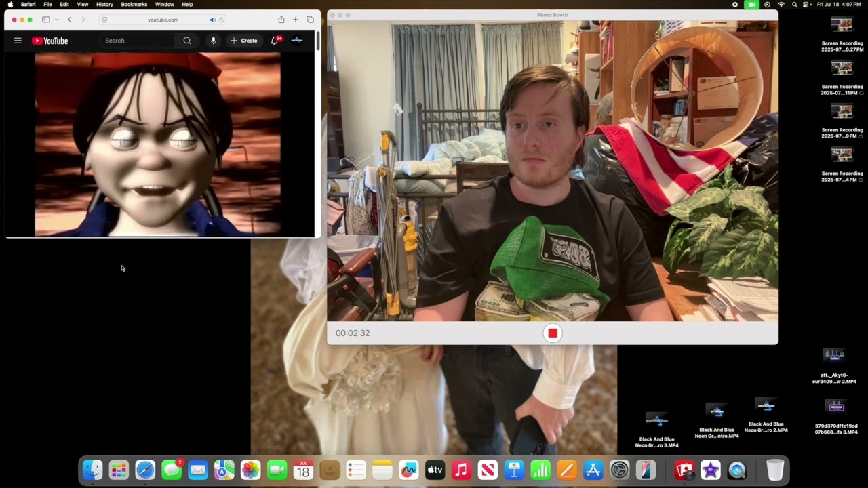Viewport: 868px width, 488px height.
Task: Click the YouTube search magnifier button
Action: [187, 41]
